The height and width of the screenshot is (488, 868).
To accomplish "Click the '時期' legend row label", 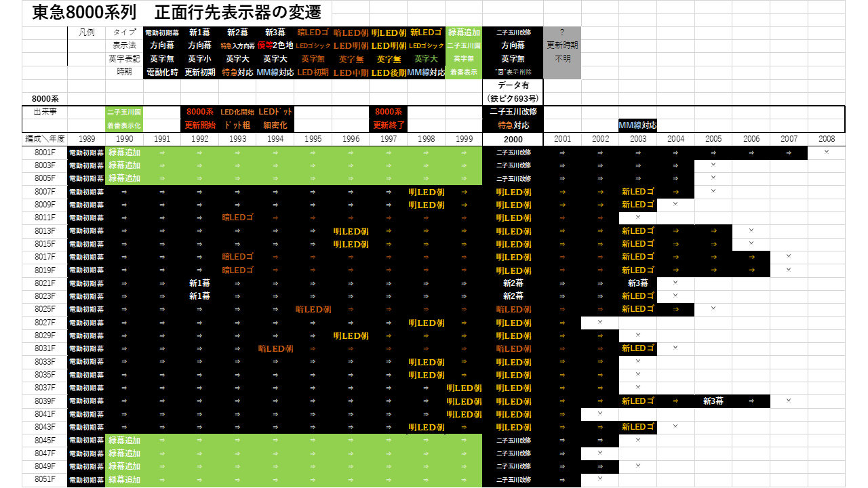I will [x=124, y=72].
